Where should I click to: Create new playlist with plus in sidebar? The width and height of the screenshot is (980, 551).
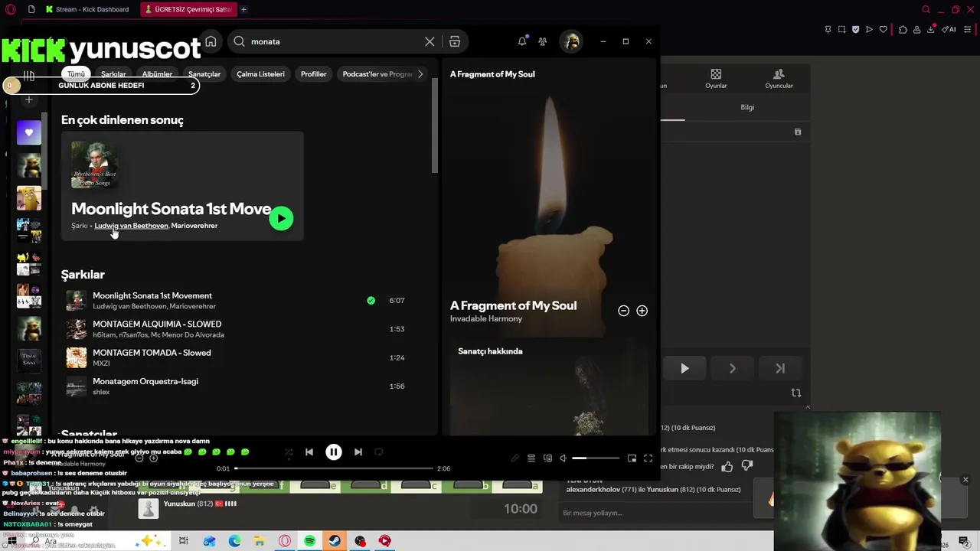click(29, 99)
